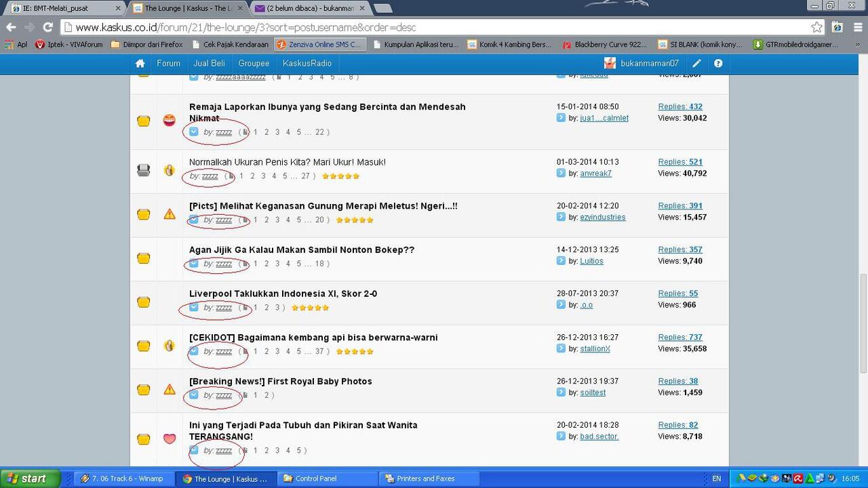Viewport: 868px width, 488px height.
Task: Switch to the IE: BMT-Melati_pusat tab
Action: [x=60, y=8]
